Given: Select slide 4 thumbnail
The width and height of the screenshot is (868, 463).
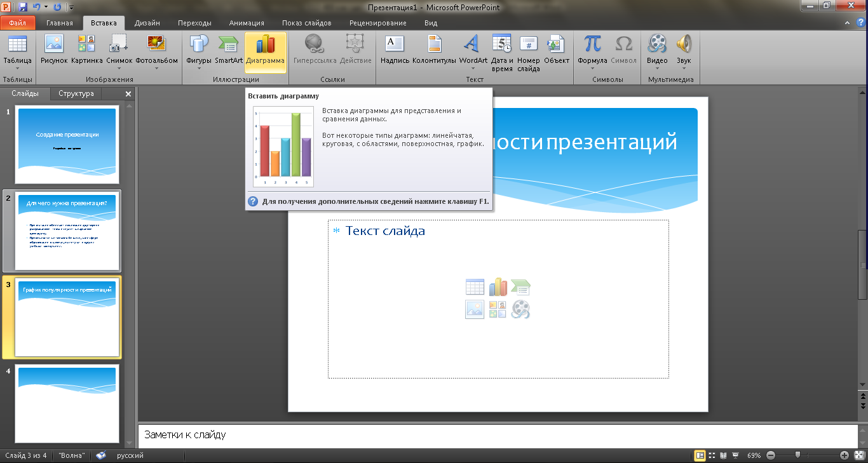Looking at the screenshot, I should click(67, 403).
